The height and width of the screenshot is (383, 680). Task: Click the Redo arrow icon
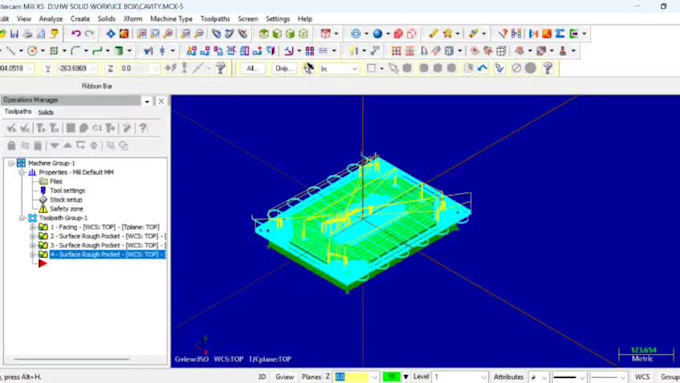coord(89,33)
